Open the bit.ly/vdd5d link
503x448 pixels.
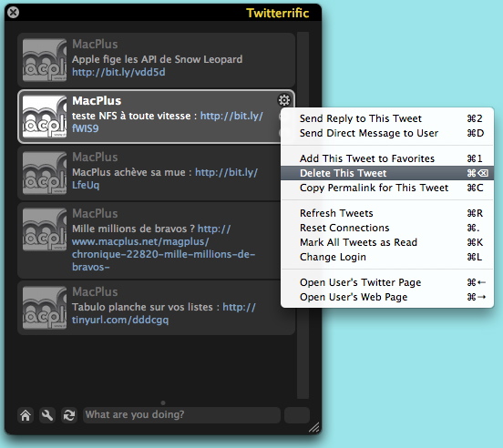coord(118,72)
